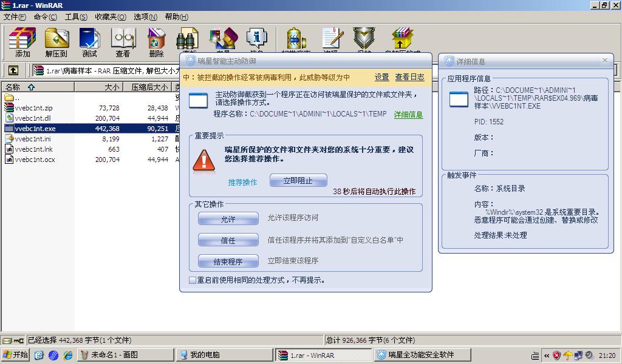
Task: Click the Protect shield toolbar icon
Action: (364, 39)
